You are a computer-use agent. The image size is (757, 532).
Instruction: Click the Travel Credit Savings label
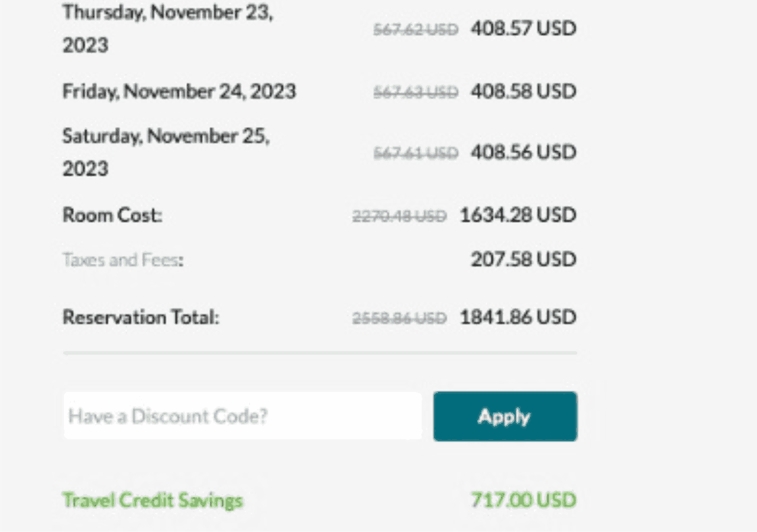pyautogui.click(x=153, y=500)
